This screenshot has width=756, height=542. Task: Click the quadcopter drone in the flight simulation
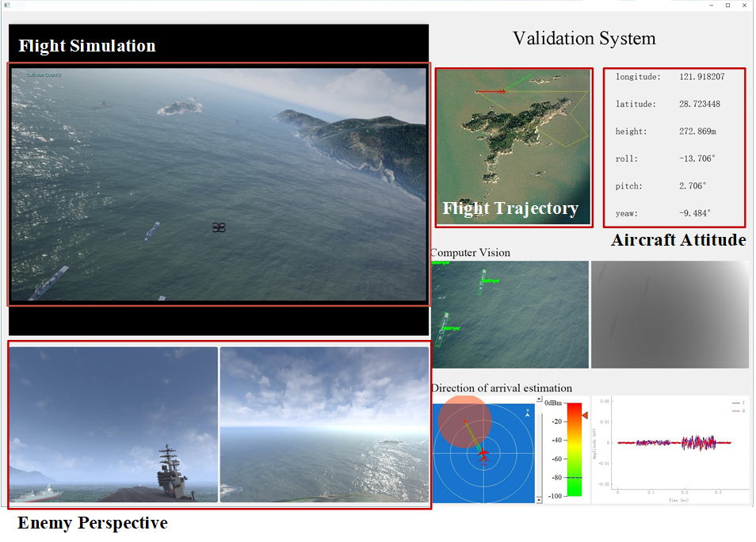(220, 227)
